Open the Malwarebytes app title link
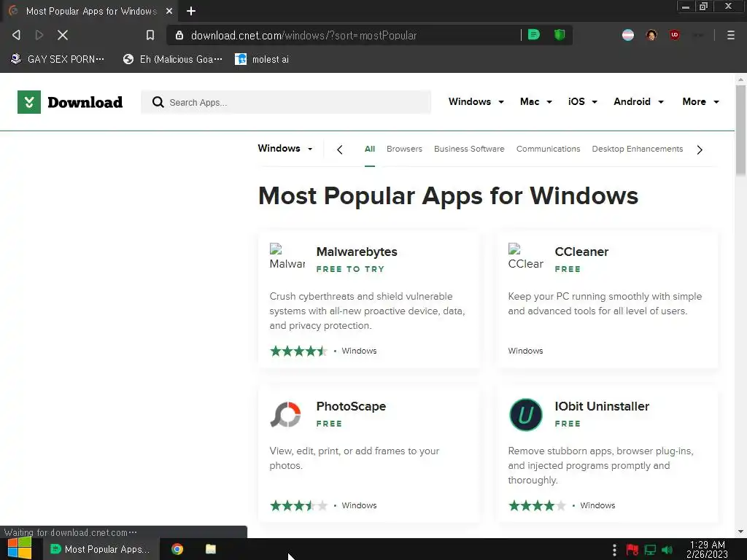The width and height of the screenshot is (747, 560). (357, 252)
